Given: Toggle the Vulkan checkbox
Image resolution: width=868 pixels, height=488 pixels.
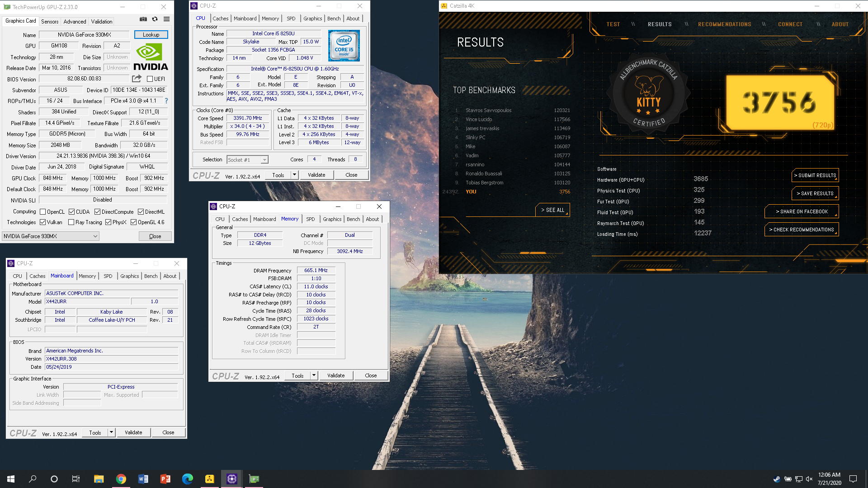Looking at the screenshot, I should click(x=42, y=222).
